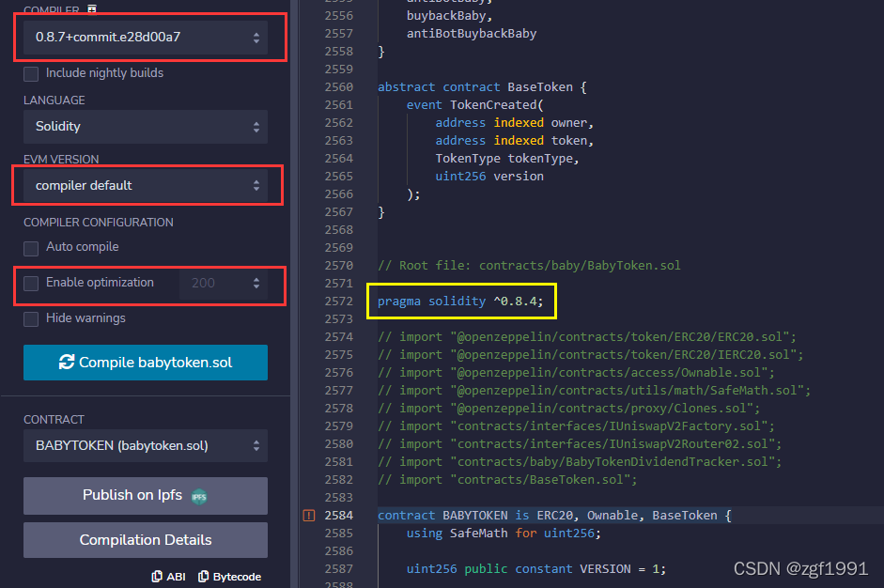Click Compile babytoken.sol button

(x=146, y=363)
